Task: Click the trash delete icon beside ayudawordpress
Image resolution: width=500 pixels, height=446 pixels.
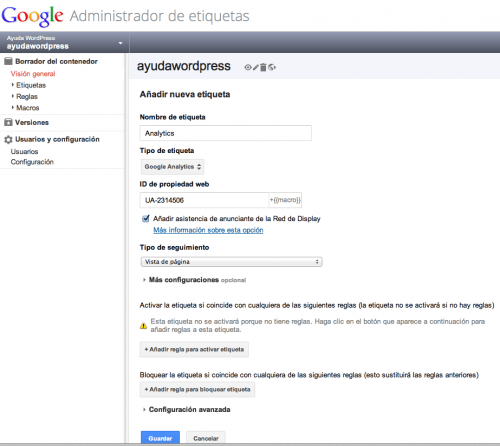Action: coord(263,67)
